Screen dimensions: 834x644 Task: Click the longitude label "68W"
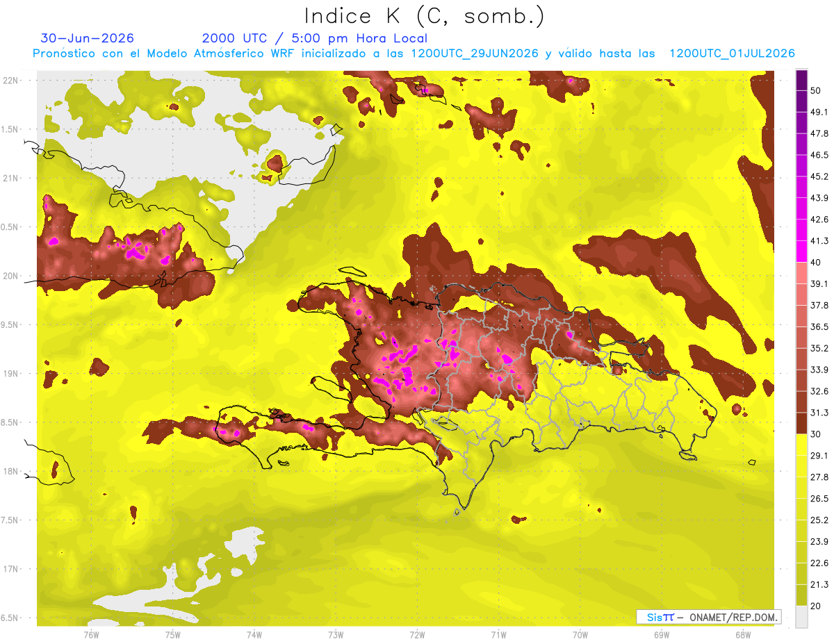click(x=743, y=635)
